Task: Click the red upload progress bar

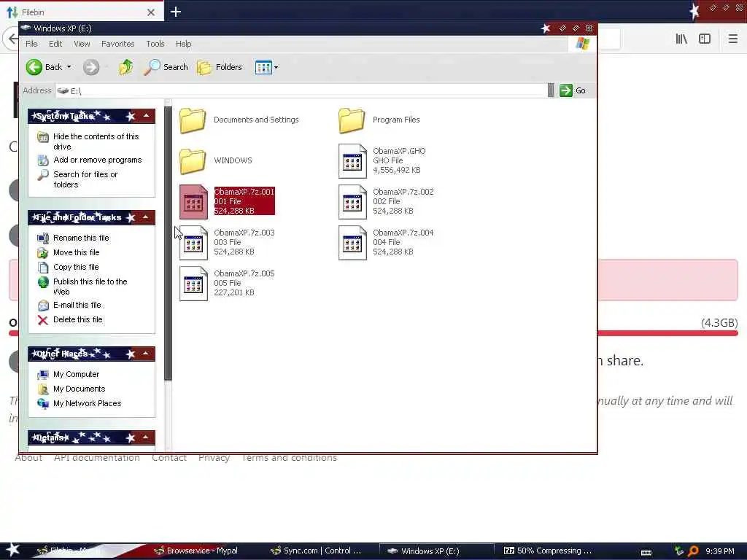Action: pyautogui.click(x=667, y=333)
